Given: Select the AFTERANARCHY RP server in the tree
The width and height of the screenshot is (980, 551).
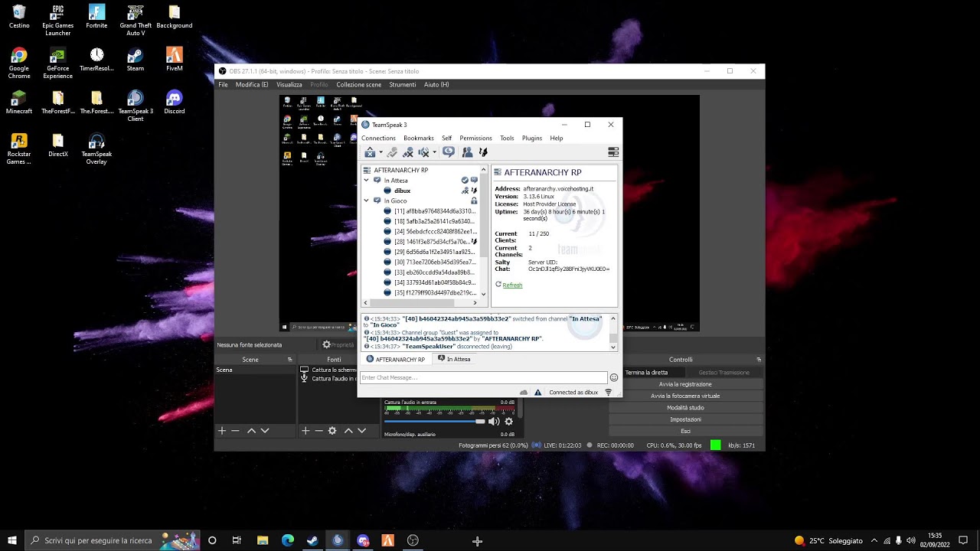Looking at the screenshot, I should (x=400, y=170).
